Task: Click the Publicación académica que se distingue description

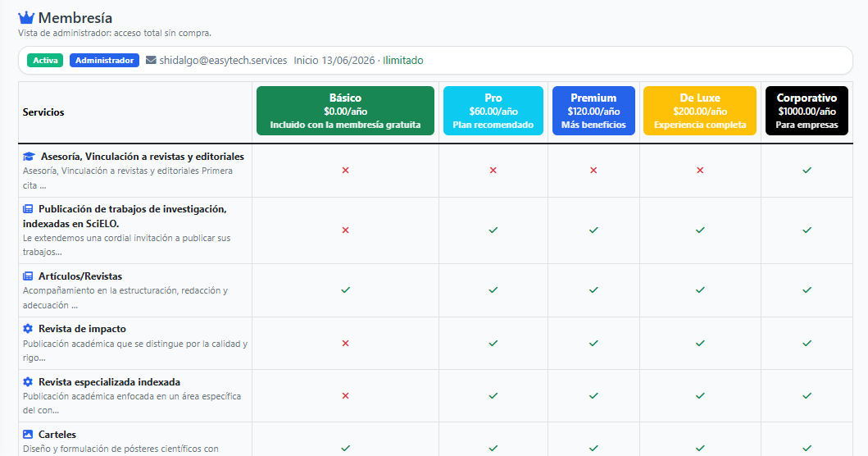Action: [135, 351]
